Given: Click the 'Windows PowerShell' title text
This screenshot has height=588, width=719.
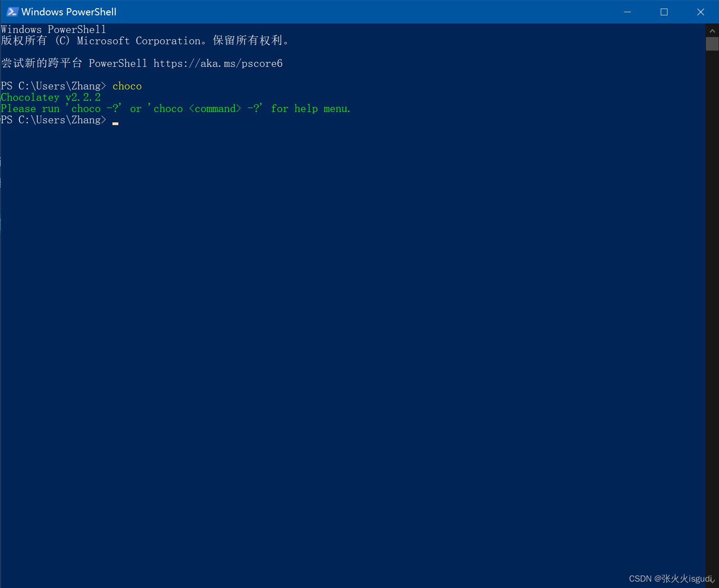Looking at the screenshot, I should [69, 12].
